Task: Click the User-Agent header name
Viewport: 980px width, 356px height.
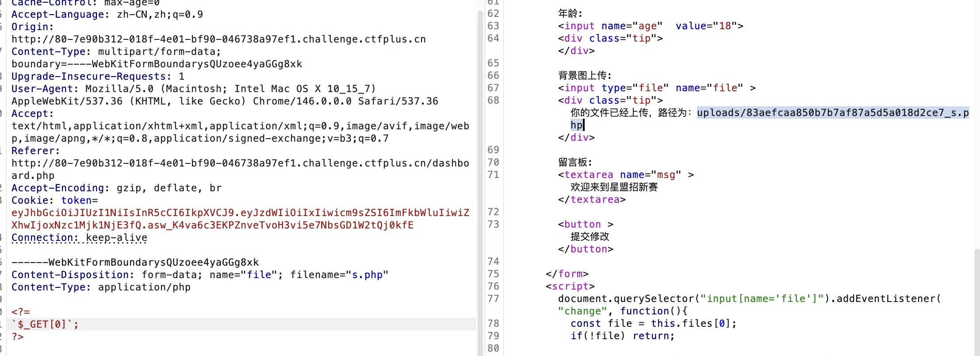Action: click(x=42, y=89)
